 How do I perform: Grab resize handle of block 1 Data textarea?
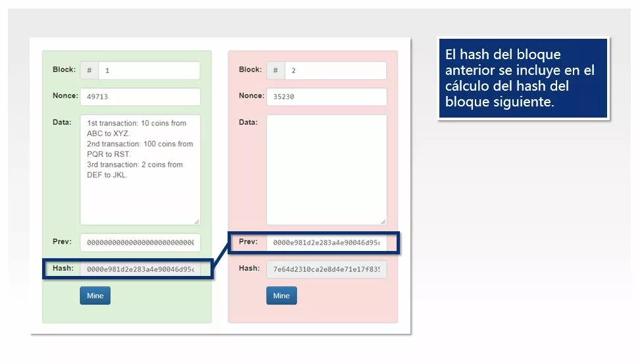coord(197,222)
